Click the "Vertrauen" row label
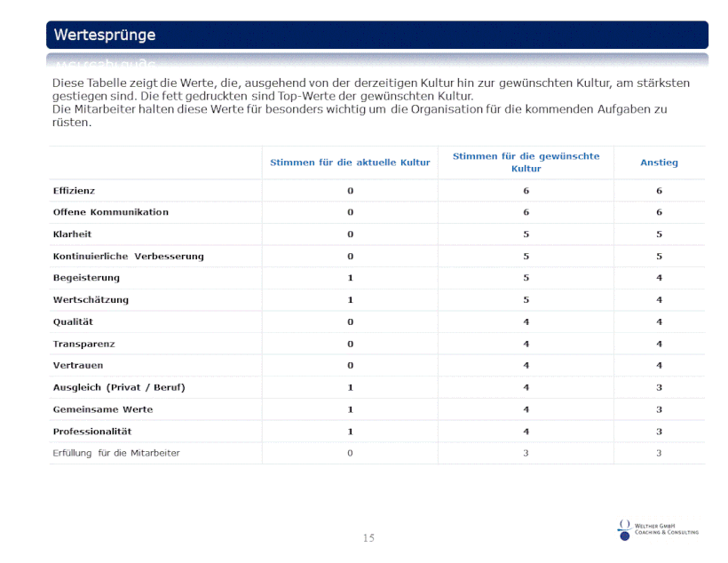728x563 pixels. click(x=78, y=365)
